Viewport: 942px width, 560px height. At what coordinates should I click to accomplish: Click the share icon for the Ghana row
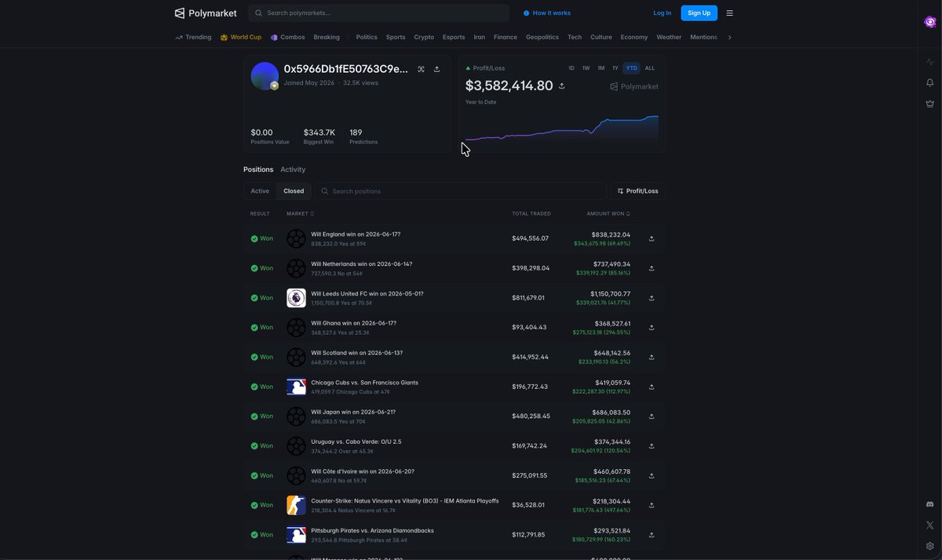tap(652, 327)
